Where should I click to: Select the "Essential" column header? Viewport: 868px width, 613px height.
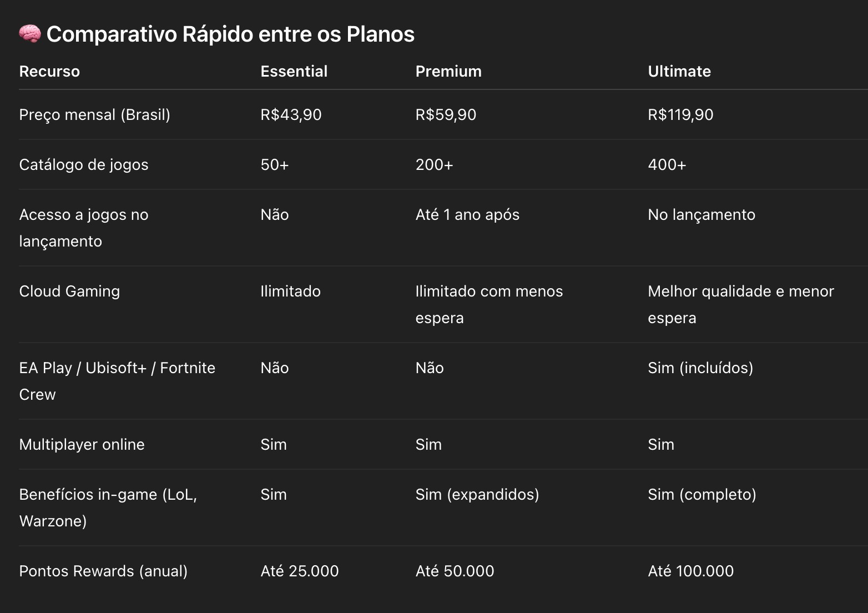pyautogui.click(x=294, y=71)
